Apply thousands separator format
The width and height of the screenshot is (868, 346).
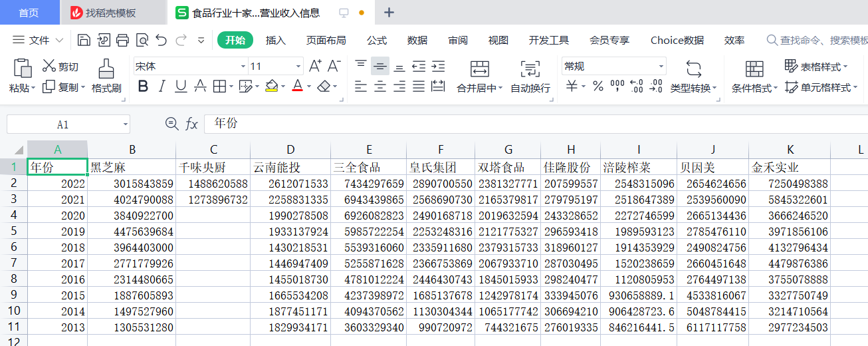click(617, 86)
